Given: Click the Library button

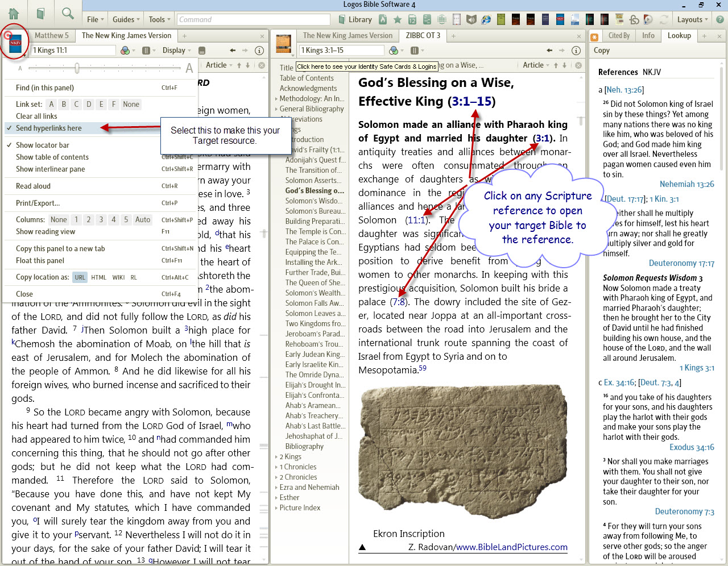Looking at the screenshot, I should pos(355,19).
